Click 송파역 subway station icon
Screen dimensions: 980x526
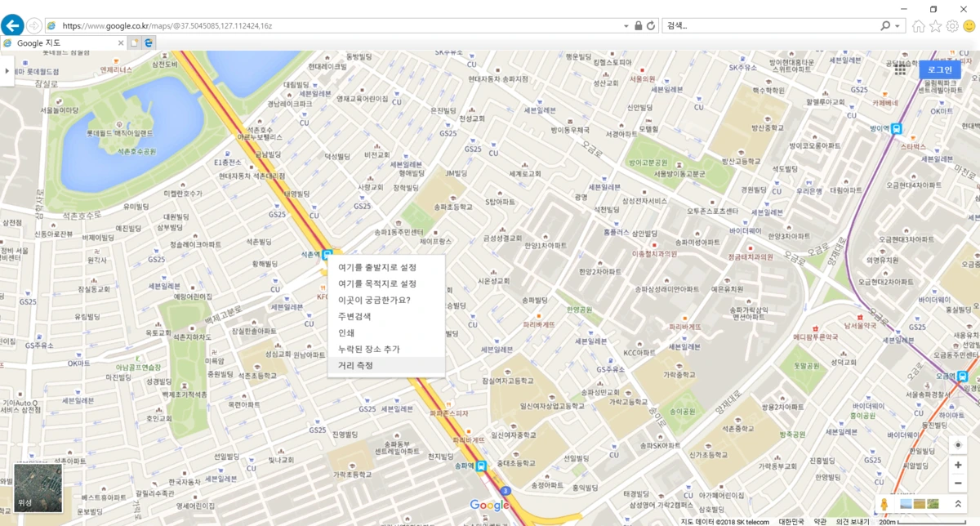tap(481, 466)
